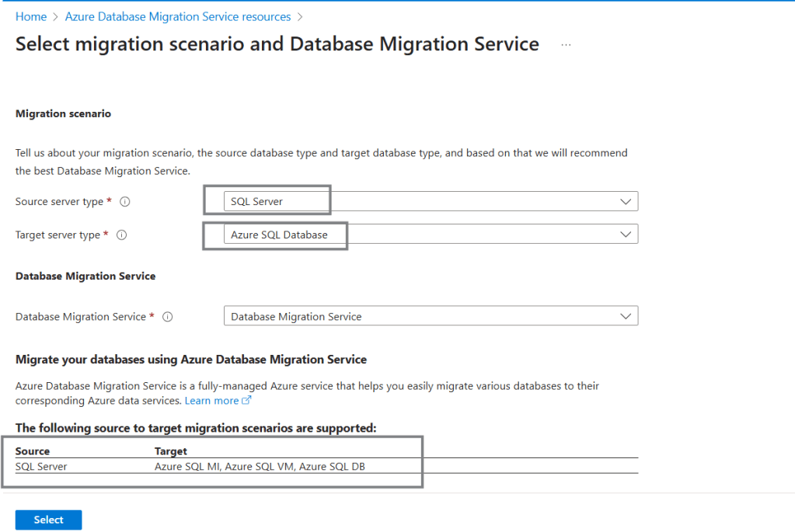Click the Home breadcrumb link
The width and height of the screenshot is (795, 532).
click(30, 16)
